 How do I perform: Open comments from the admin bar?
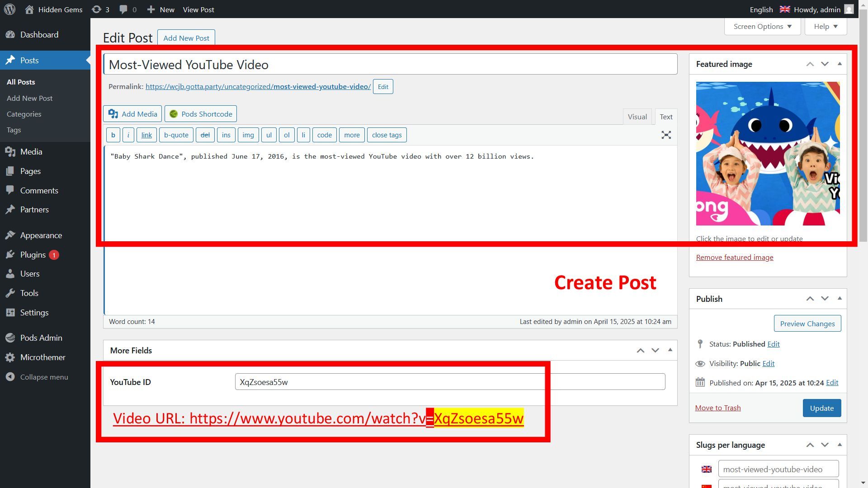(x=128, y=9)
